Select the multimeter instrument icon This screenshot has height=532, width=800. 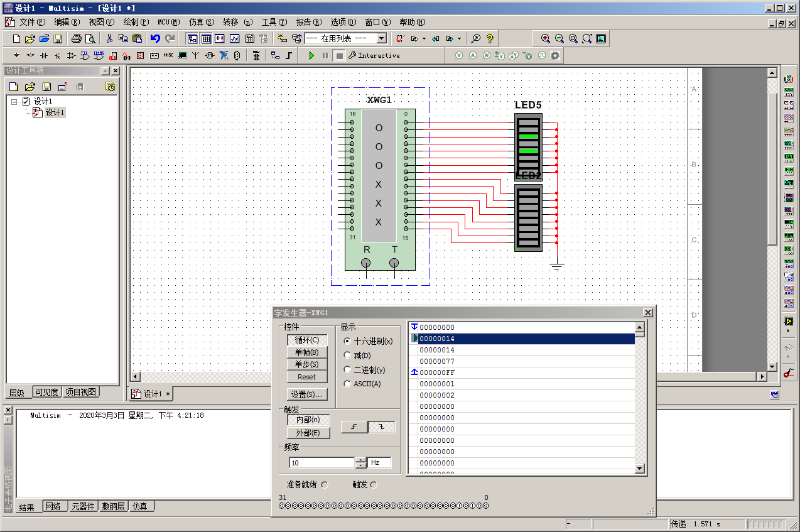point(789,79)
